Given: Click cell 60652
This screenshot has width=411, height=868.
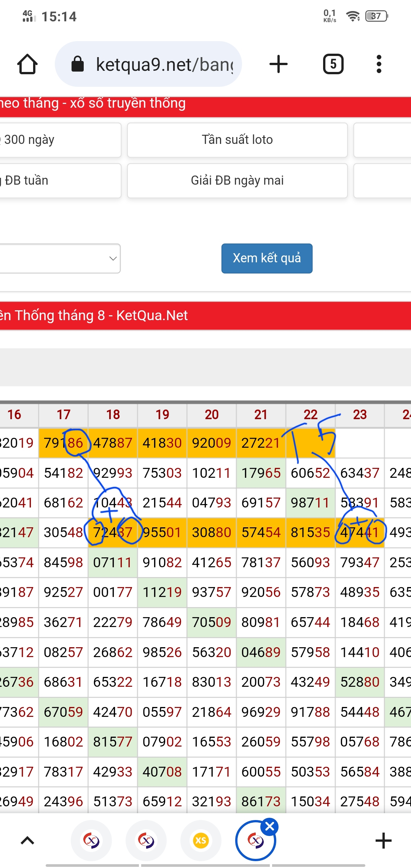Looking at the screenshot, I should 310,473.
